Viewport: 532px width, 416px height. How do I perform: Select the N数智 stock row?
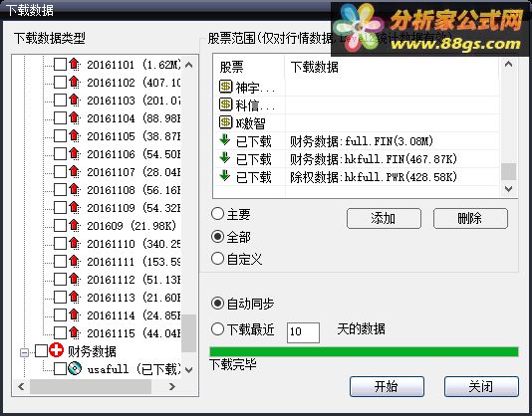[357, 123]
